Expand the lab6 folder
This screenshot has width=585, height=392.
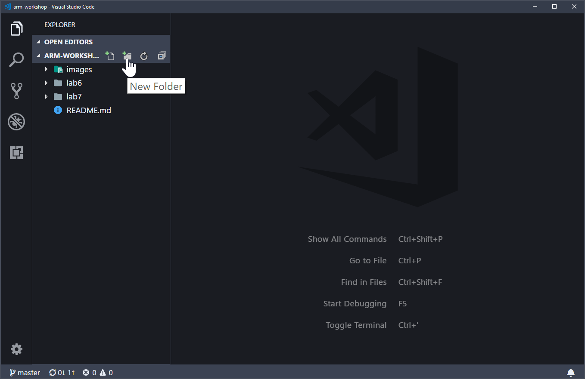[74, 83]
